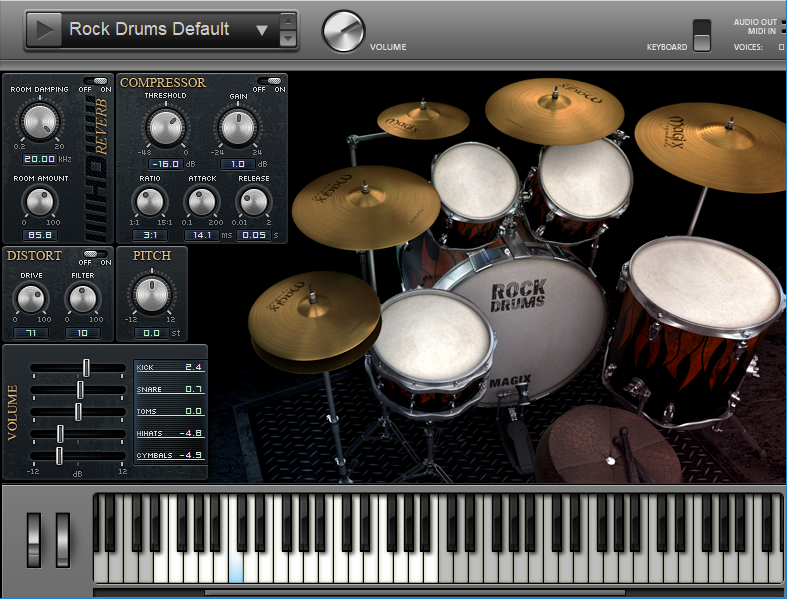Click the SNARE 0.7 volume readout
This screenshot has width=787, height=599.
[x=170, y=389]
